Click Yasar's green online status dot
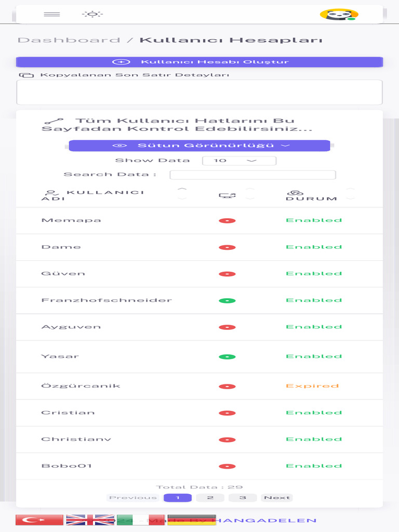This screenshot has width=399, height=532. pos(227,356)
